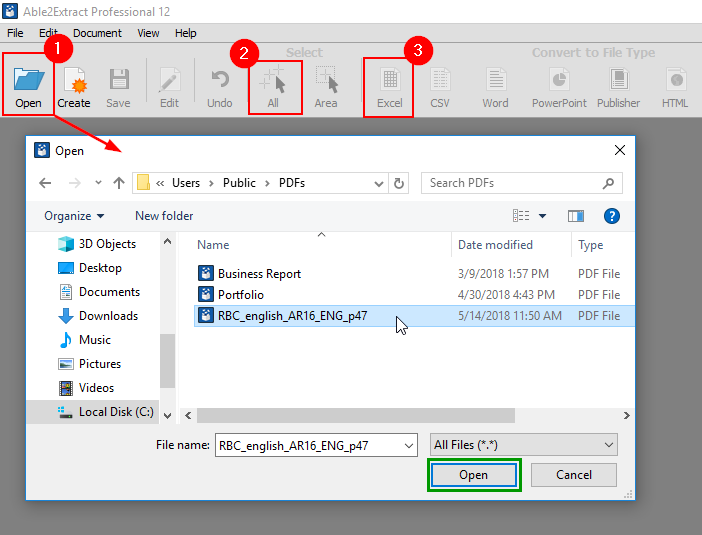Image resolution: width=702 pixels, height=535 pixels.
Task: Expand the view options dropdown arrow
Action: pyautogui.click(x=542, y=216)
